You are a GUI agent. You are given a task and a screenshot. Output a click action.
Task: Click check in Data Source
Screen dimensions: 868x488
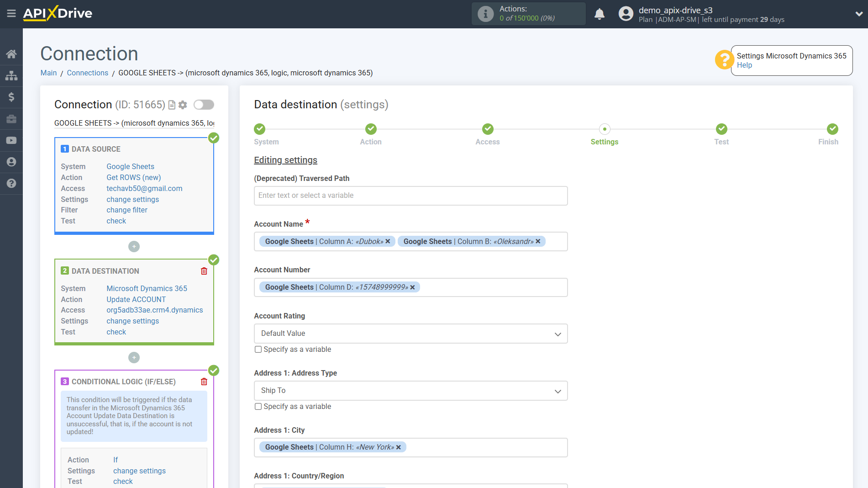point(116,221)
